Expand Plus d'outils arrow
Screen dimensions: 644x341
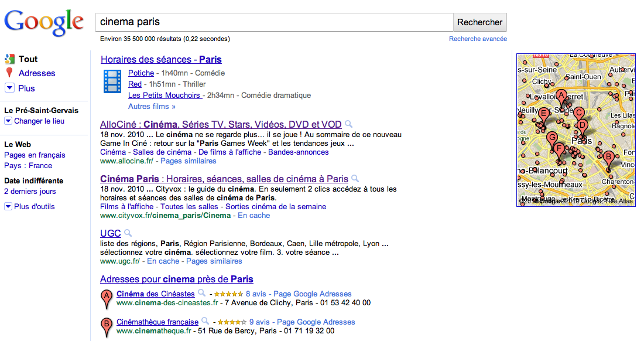(x=8, y=206)
